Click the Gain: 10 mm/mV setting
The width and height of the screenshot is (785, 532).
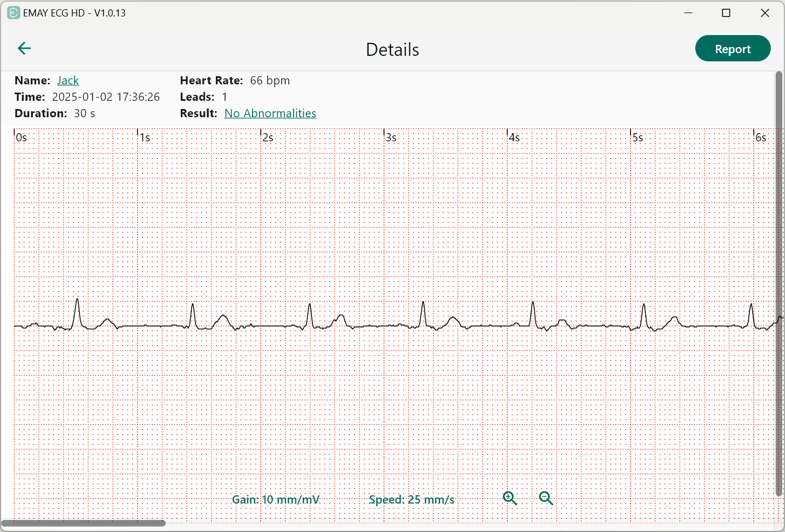pos(276,499)
